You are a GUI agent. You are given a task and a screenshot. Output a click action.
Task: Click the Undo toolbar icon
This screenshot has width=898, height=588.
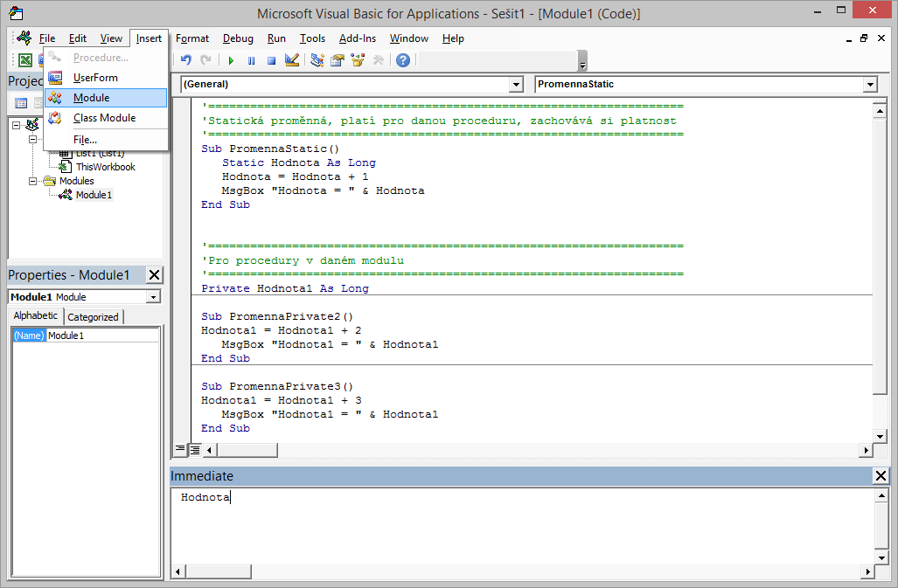[x=185, y=60]
